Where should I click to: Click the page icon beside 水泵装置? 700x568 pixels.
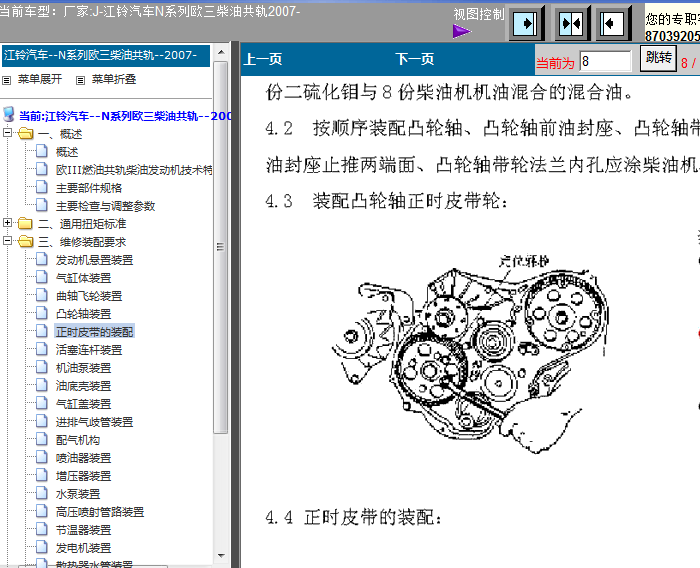point(42,493)
